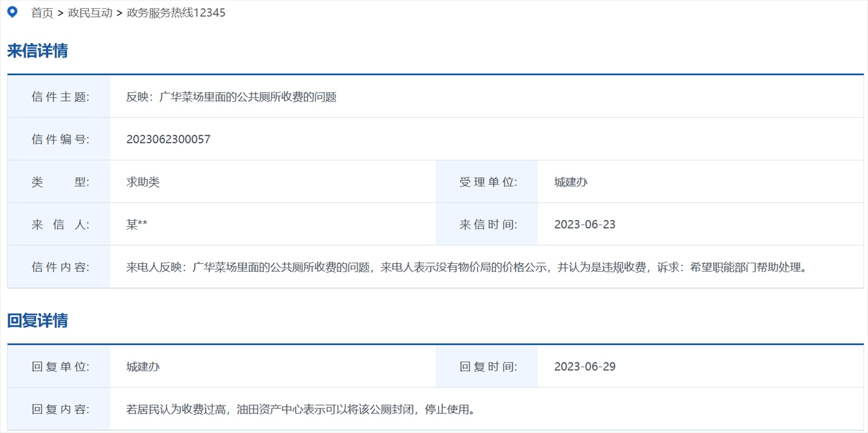Click the 回复内容 field label
The height and width of the screenshot is (433, 868).
tap(60, 410)
